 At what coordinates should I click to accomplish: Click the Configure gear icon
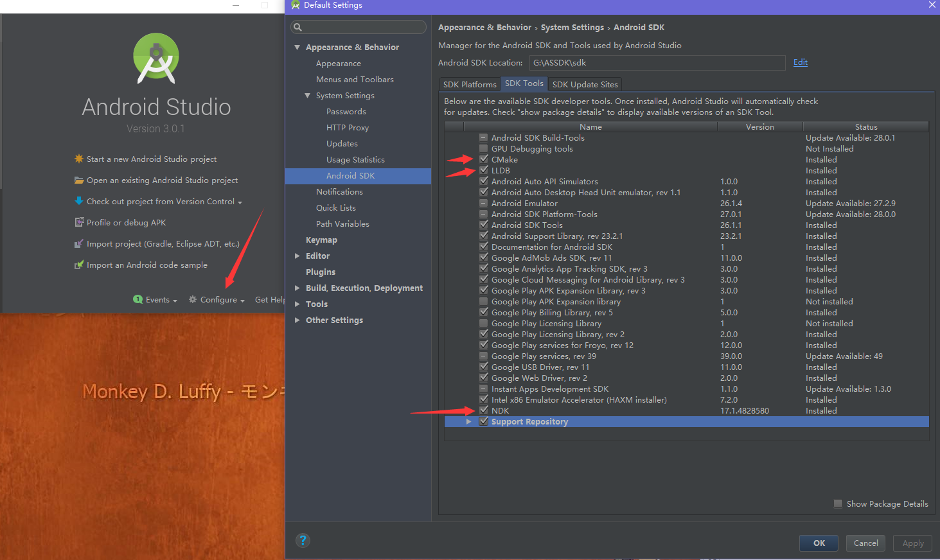tap(193, 299)
